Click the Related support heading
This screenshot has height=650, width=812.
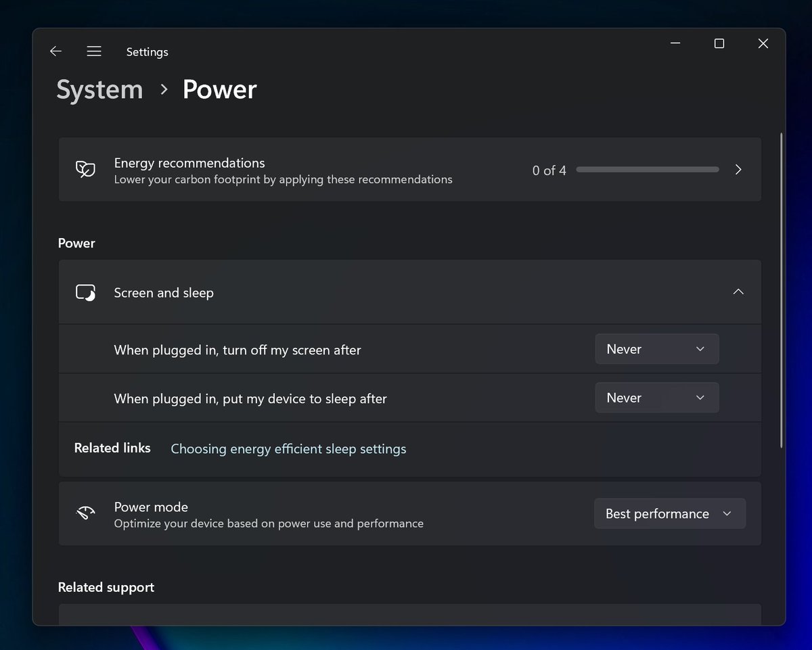tap(106, 587)
